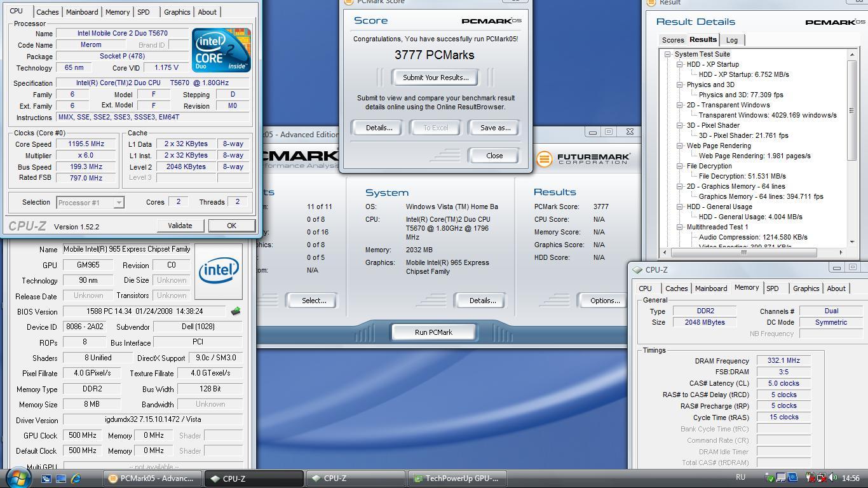The image size is (868, 488).
Task: Select the Physics and 3D: 77.309 fps row
Action: click(741, 95)
